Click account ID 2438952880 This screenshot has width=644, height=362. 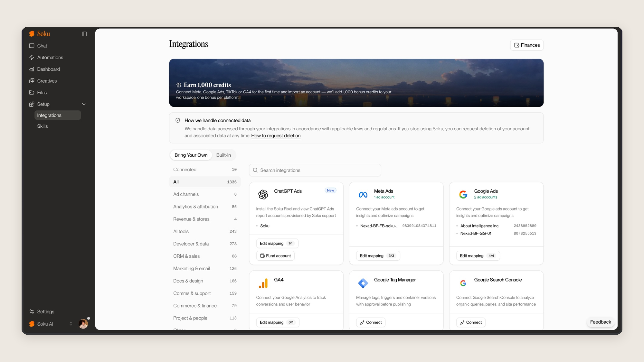point(525,226)
